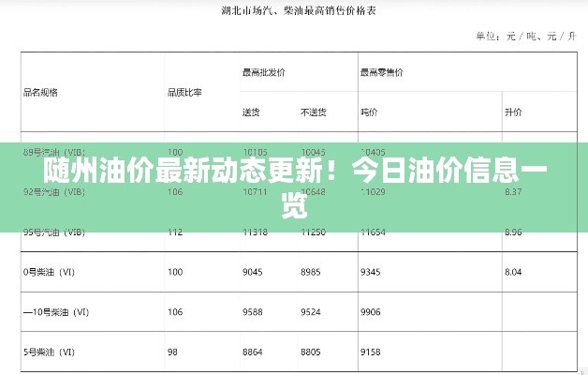Click the 升价 sub-header
Image resolution: width=588 pixels, height=375 pixels.
(513, 112)
